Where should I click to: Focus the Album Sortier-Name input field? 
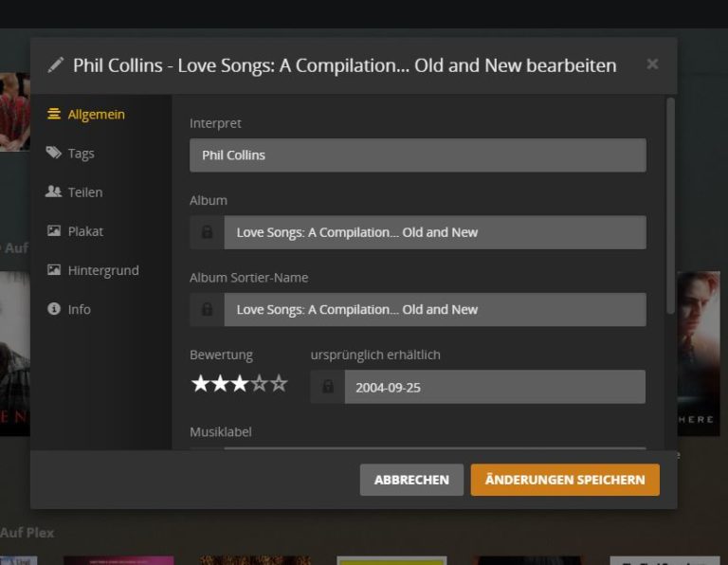pyautogui.click(x=435, y=309)
